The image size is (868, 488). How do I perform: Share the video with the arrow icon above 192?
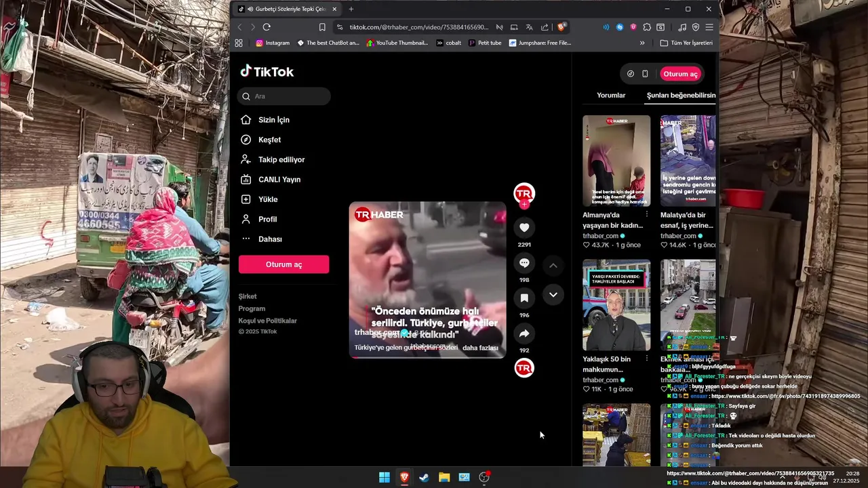pyautogui.click(x=524, y=333)
